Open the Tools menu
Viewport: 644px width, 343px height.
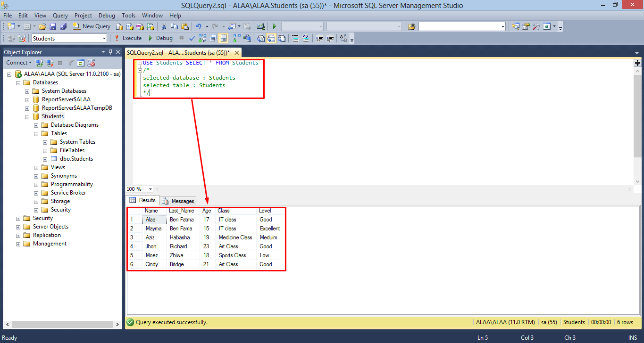pyautogui.click(x=128, y=16)
